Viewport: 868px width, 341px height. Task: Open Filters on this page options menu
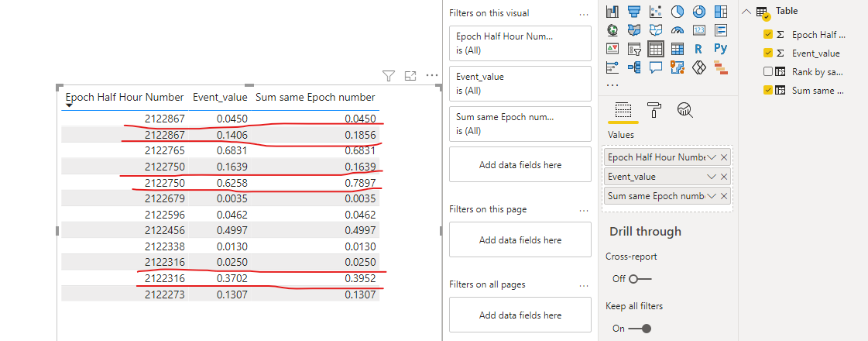click(x=584, y=211)
